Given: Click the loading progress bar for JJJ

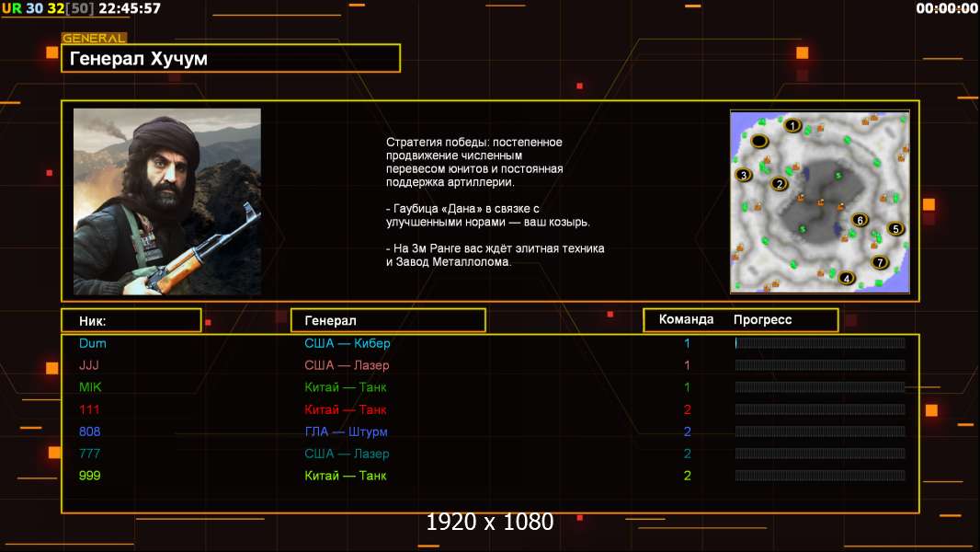Looking at the screenshot, I should click(820, 365).
